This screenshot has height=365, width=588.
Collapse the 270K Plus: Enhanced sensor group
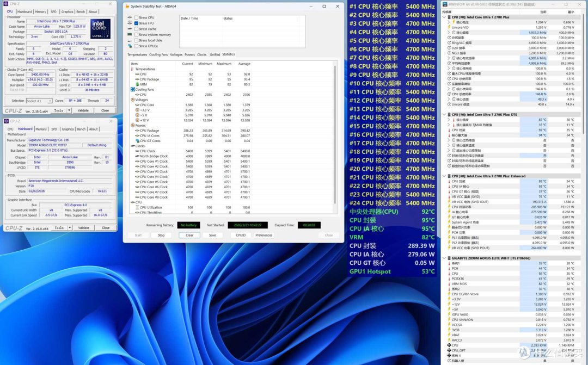pyautogui.click(x=444, y=176)
